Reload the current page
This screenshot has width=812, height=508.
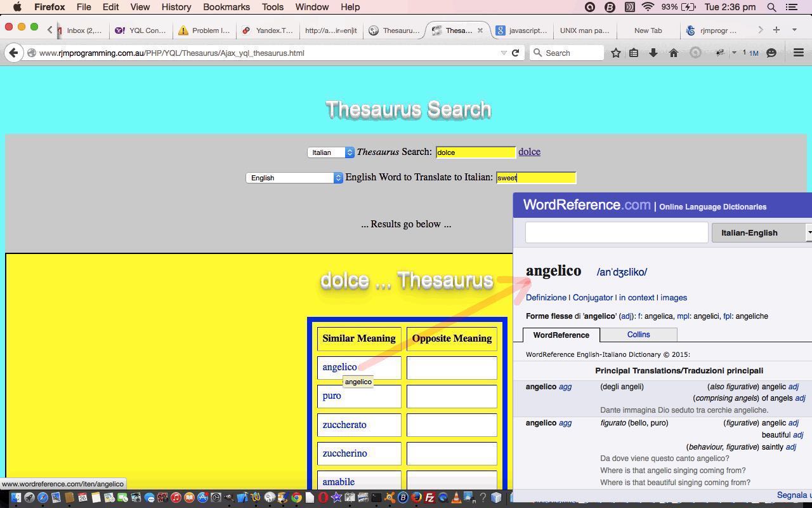(515, 53)
